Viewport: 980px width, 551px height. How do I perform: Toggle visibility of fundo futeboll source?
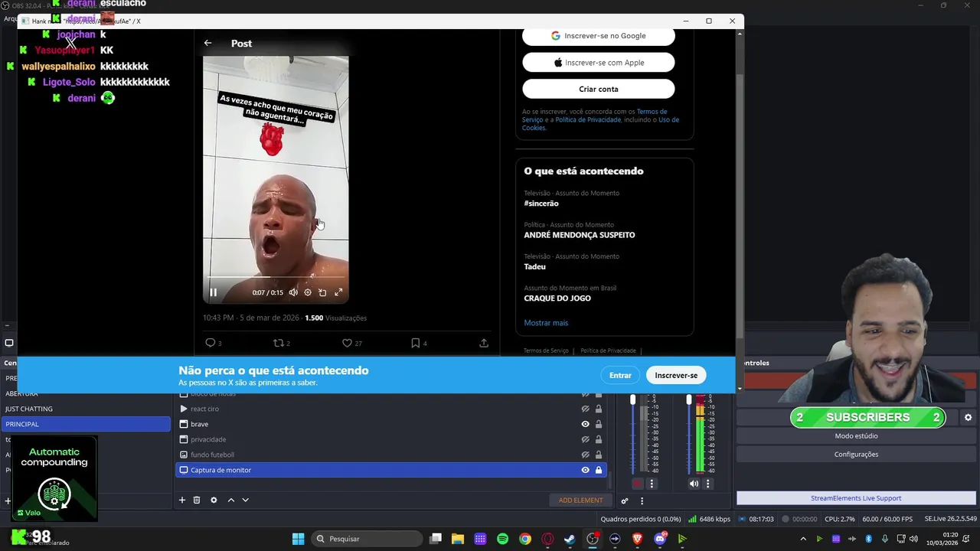[585, 455]
